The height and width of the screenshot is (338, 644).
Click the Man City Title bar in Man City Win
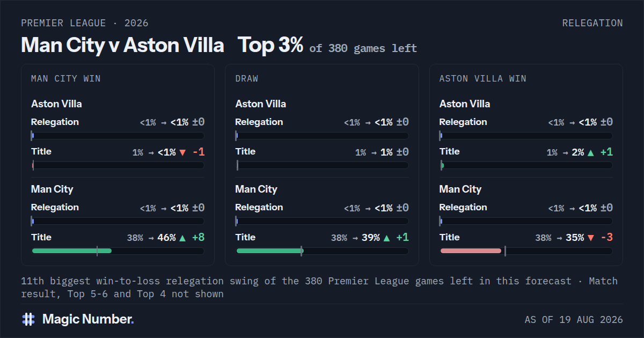118,251
